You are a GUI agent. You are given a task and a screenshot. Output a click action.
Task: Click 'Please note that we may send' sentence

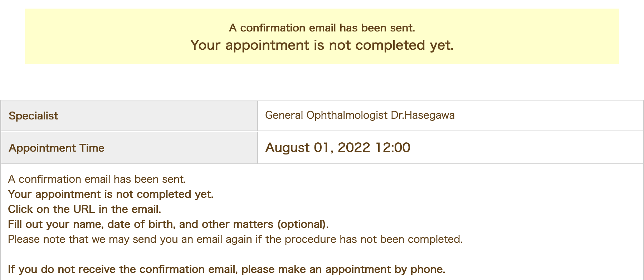pyautogui.click(x=235, y=239)
